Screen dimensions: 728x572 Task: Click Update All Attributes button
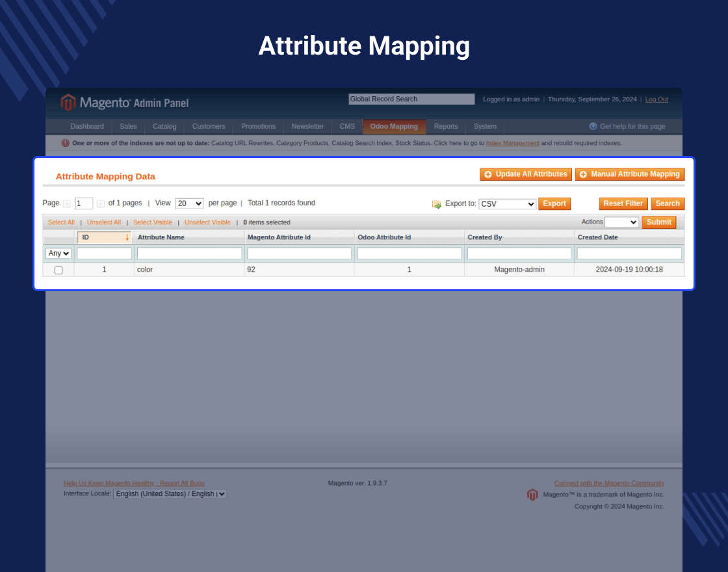click(526, 174)
